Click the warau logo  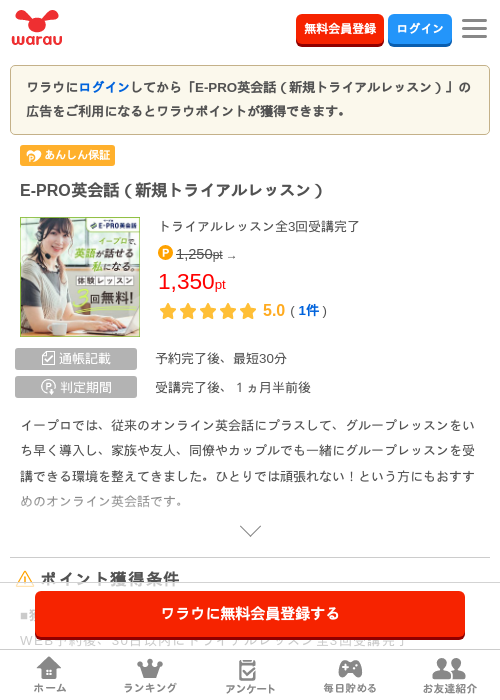(x=37, y=28)
